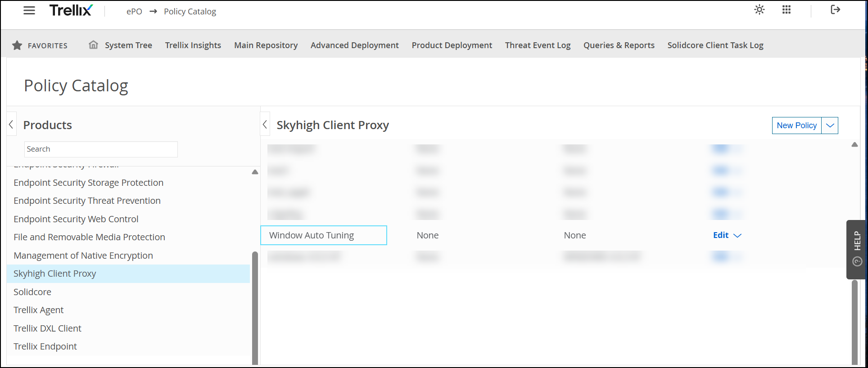
Task: Open Product Deployment
Action: (452, 45)
